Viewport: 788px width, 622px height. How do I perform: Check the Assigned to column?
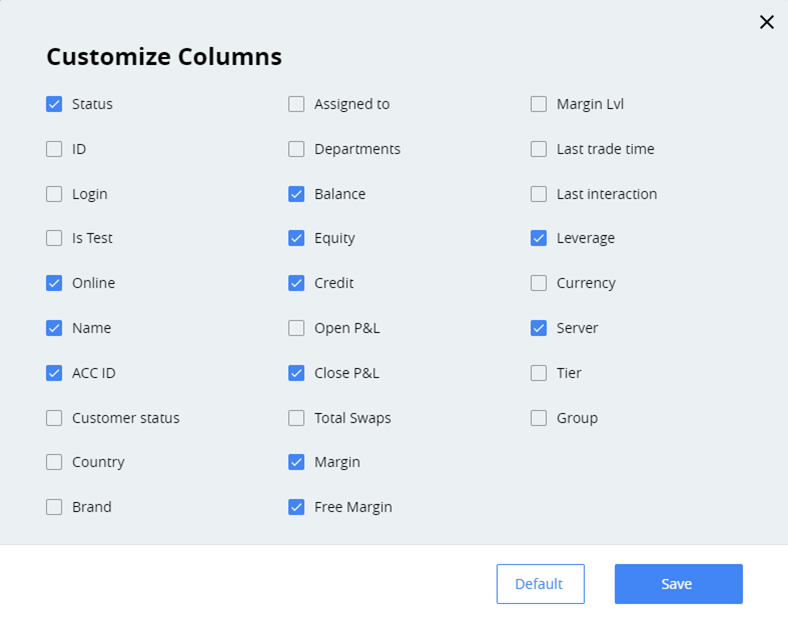tap(296, 104)
